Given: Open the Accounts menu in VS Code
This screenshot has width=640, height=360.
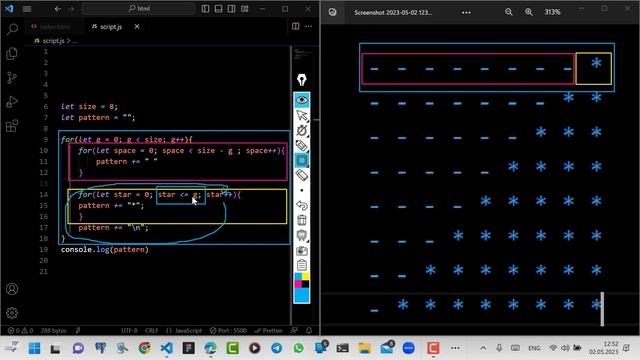Looking at the screenshot, I should point(12,289).
